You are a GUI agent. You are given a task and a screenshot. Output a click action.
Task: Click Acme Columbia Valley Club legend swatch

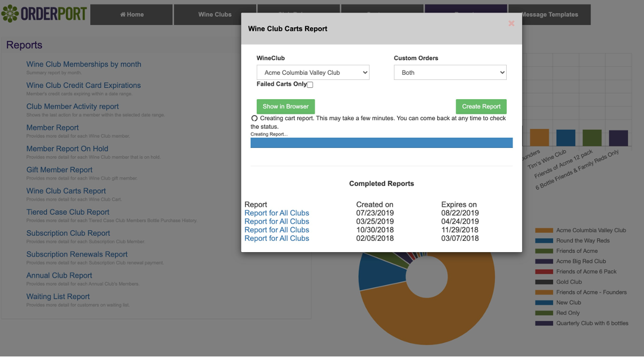544,230
